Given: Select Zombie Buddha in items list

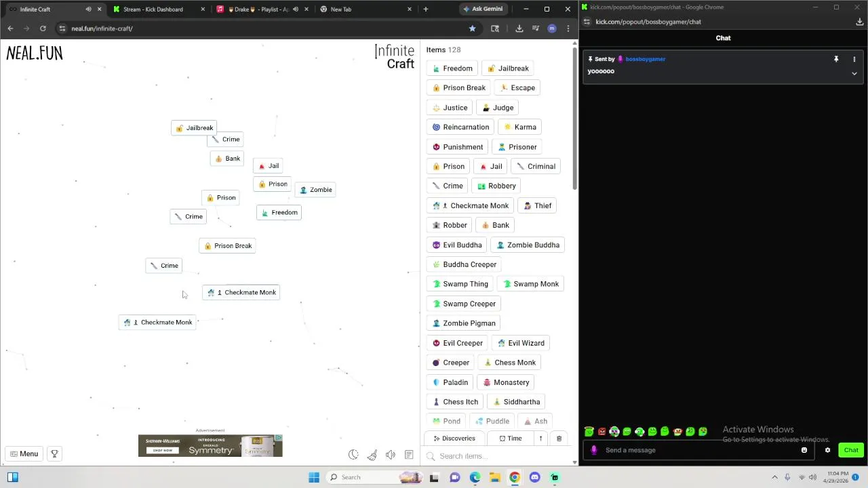Looking at the screenshot, I should click(x=528, y=245).
